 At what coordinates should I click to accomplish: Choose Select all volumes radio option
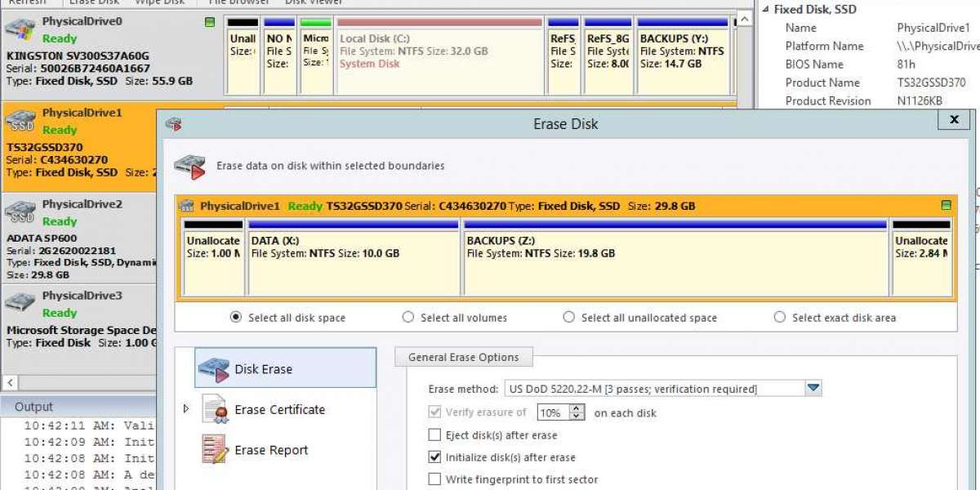pos(408,318)
